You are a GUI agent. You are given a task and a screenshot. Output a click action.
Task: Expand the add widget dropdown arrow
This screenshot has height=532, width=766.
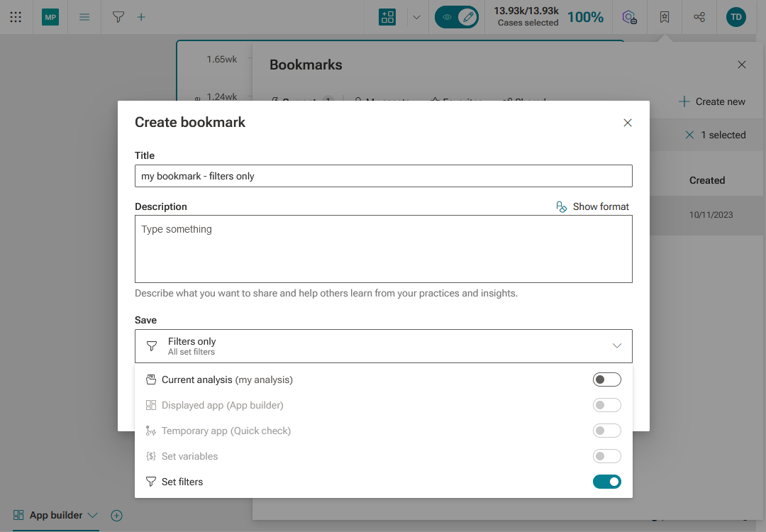417,17
